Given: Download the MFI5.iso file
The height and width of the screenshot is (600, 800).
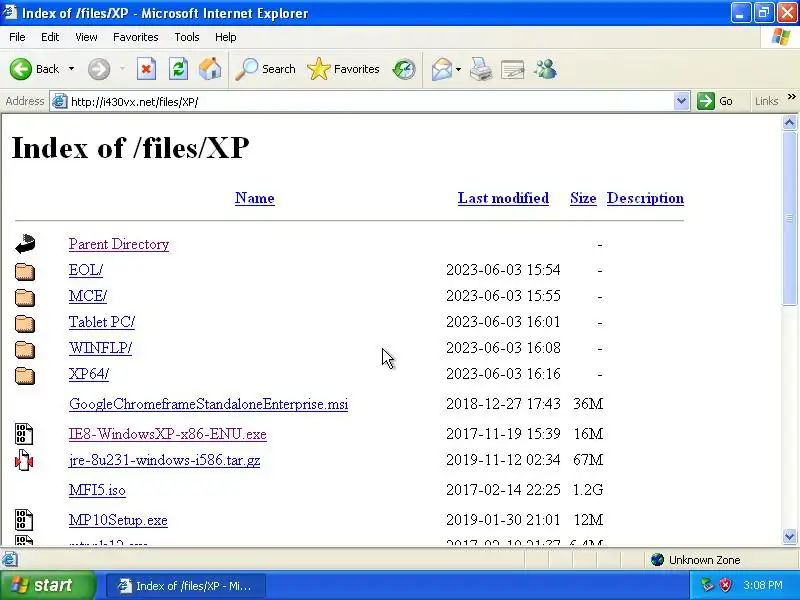Looking at the screenshot, I should [x=97, y=490].
